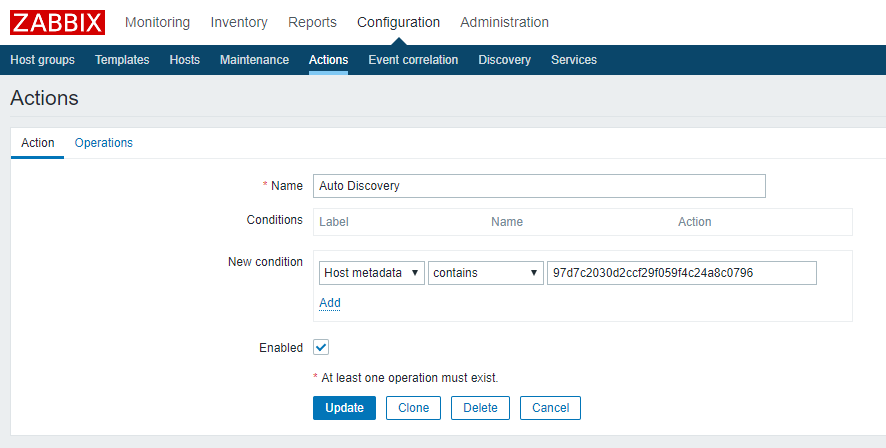Toggle the Enabled checkbox
This screenshot has height=448, width=886.
[x=321, y=347]
